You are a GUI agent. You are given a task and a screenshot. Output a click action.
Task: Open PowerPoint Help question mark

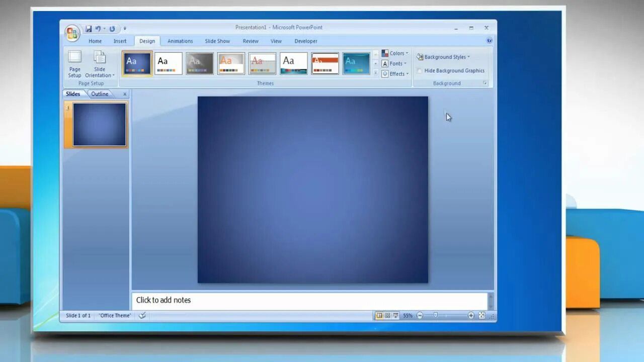tap(489, 41)
